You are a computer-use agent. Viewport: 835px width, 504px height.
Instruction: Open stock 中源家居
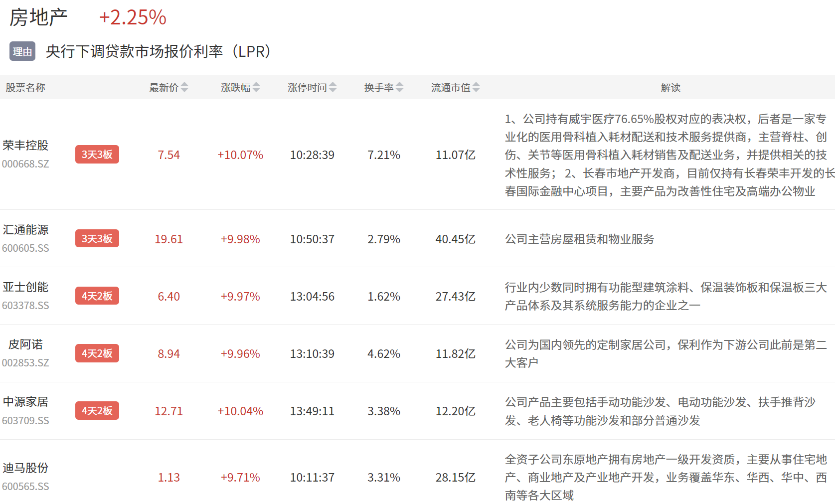pos(25,401)
